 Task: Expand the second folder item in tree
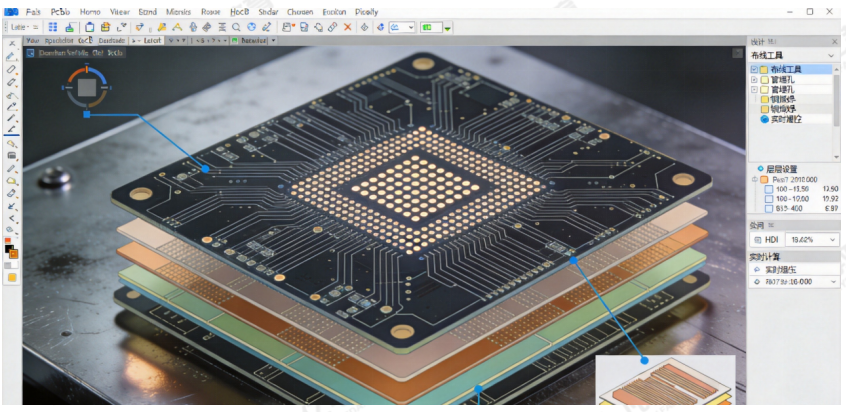[754, 79]
